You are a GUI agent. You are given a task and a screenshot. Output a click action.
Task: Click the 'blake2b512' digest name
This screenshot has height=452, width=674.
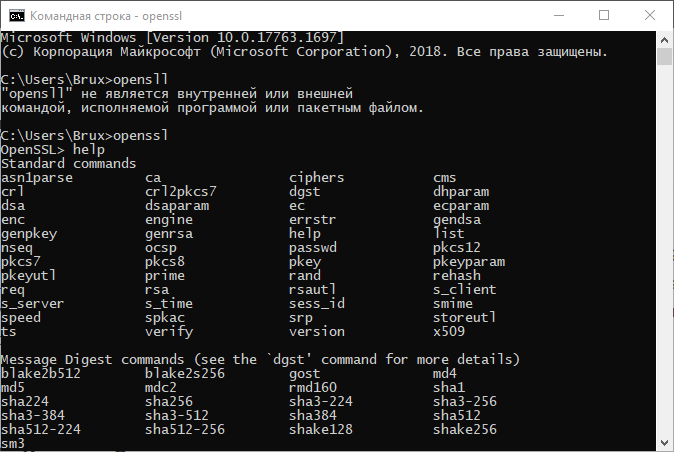pos(41,373)
